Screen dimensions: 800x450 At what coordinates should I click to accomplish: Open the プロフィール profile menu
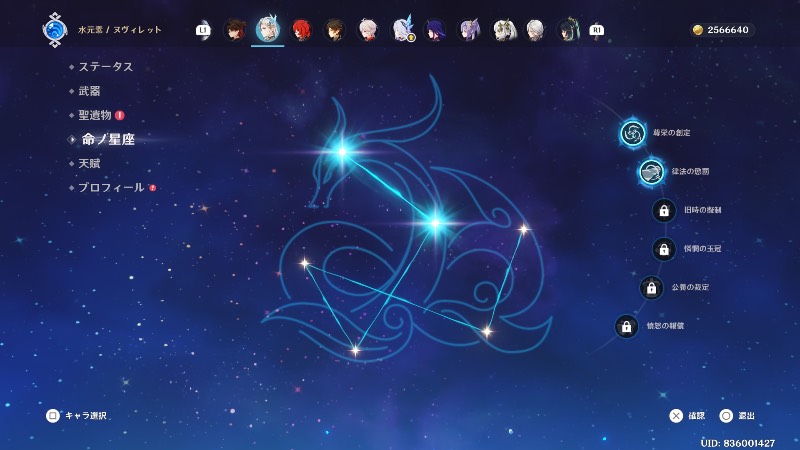(x=111, y=188)
